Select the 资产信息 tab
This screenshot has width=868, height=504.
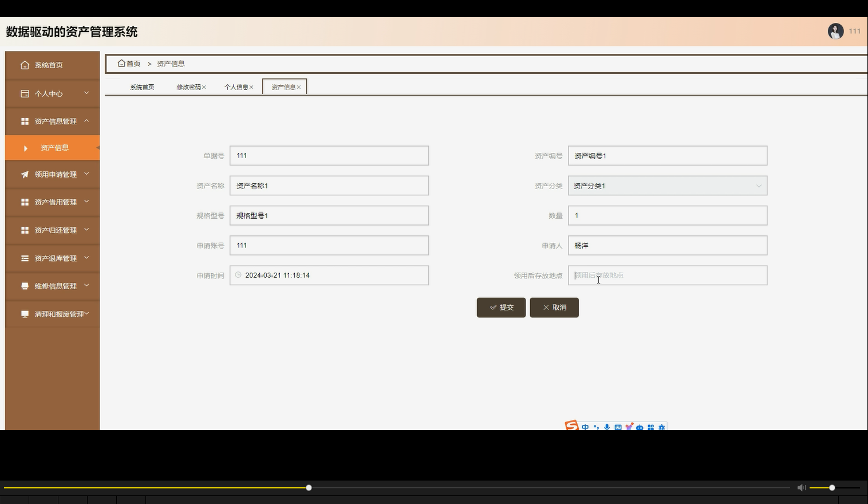point(284,87)
